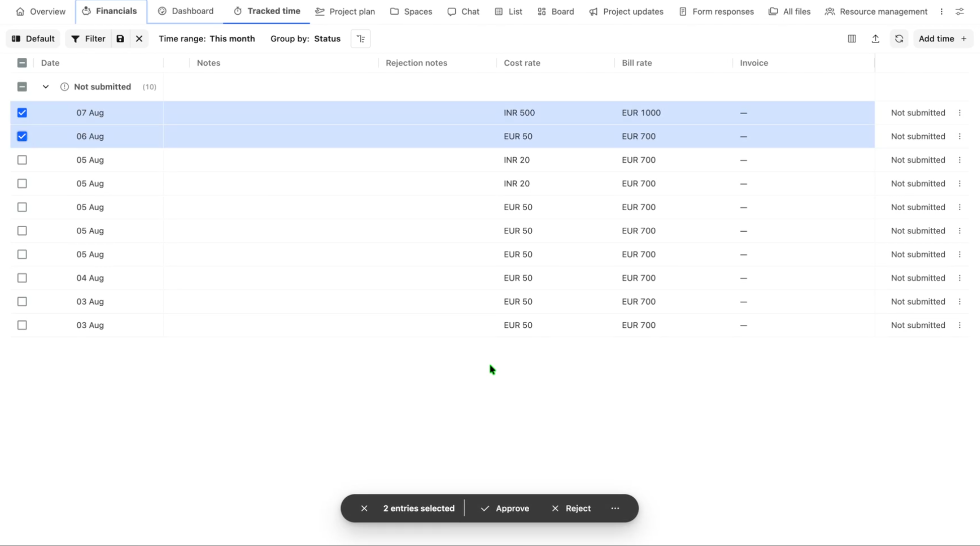Switch to the List tab

(509, 11)
